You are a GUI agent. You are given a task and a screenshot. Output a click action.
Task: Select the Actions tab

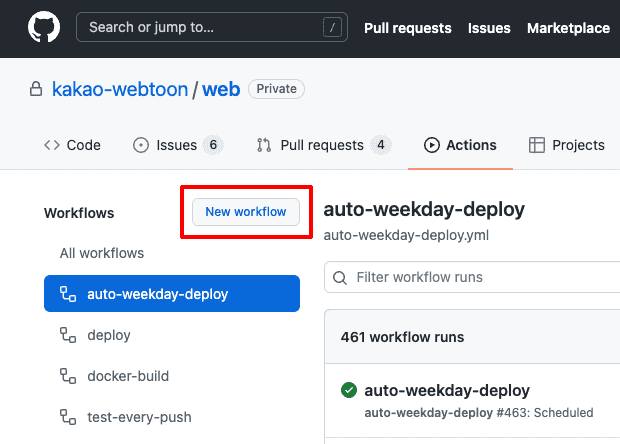point(460,145)
